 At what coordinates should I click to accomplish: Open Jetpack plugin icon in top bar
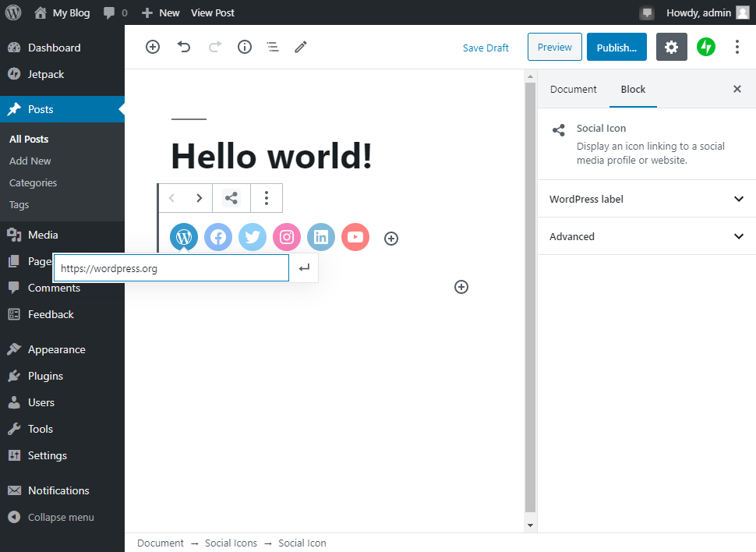(706, 47)
